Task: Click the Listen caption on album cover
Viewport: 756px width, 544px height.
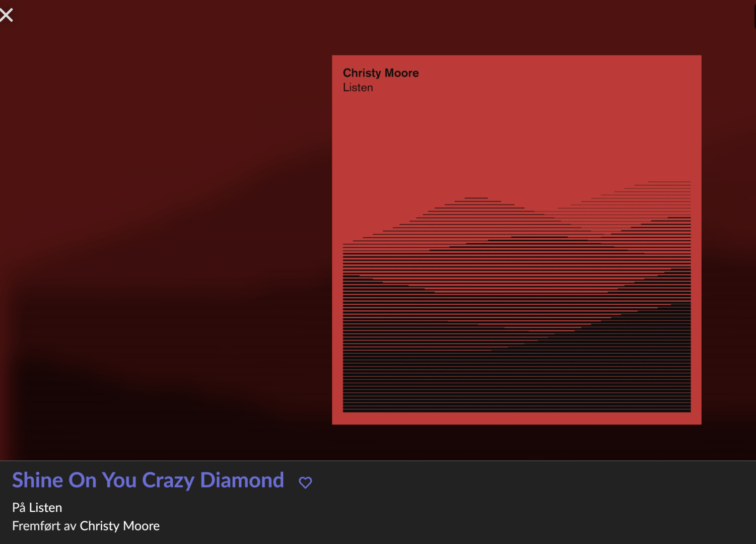Action: click(x=358, y=88)
